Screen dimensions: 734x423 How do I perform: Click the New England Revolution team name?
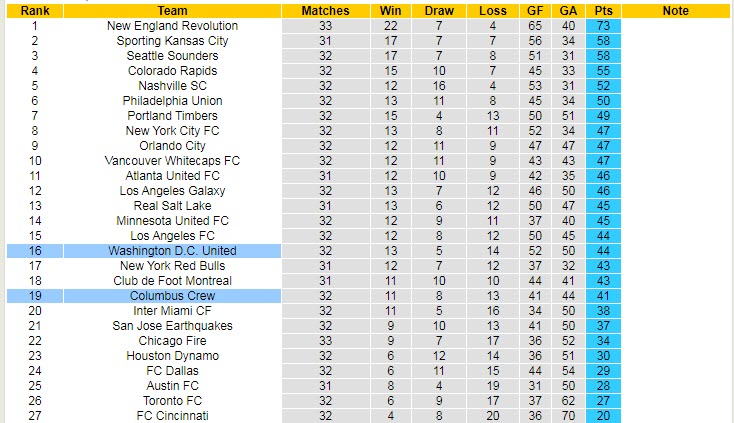[x=172, y=26]
